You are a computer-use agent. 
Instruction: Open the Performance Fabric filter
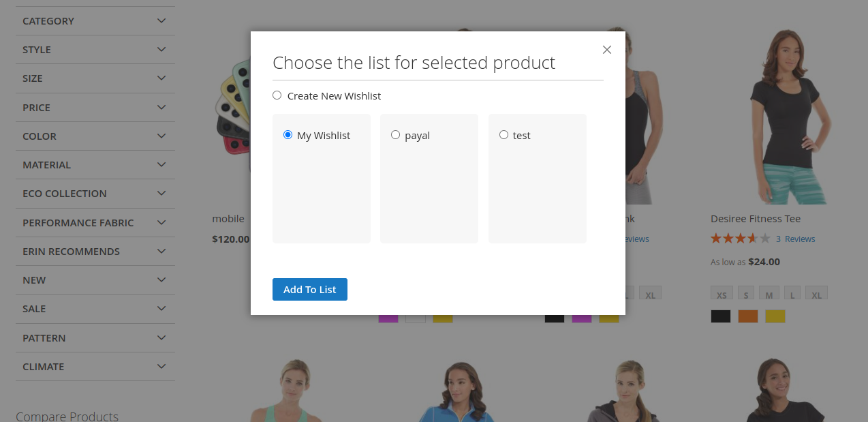[95, 222]
